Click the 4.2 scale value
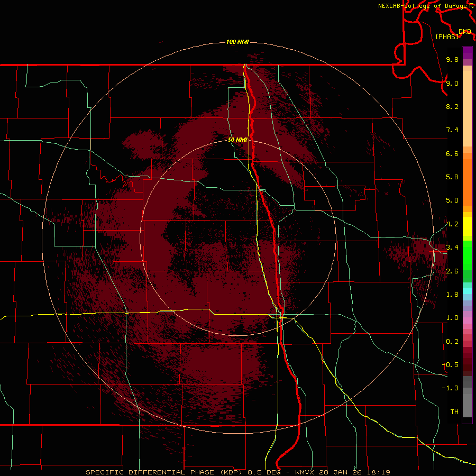The width and height of the screenshot is (476, 476). [x=452, y=224]
